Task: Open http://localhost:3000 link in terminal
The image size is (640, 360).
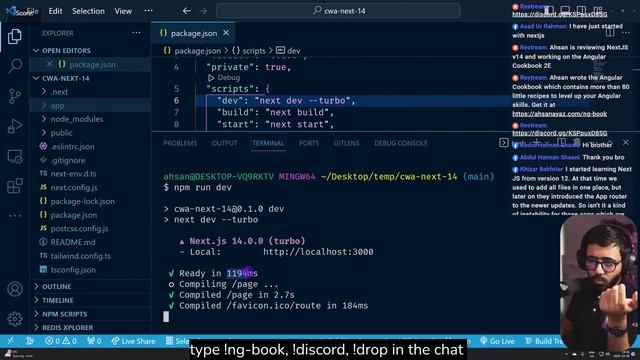Action: pyautogui.click(x=318, y=252)
